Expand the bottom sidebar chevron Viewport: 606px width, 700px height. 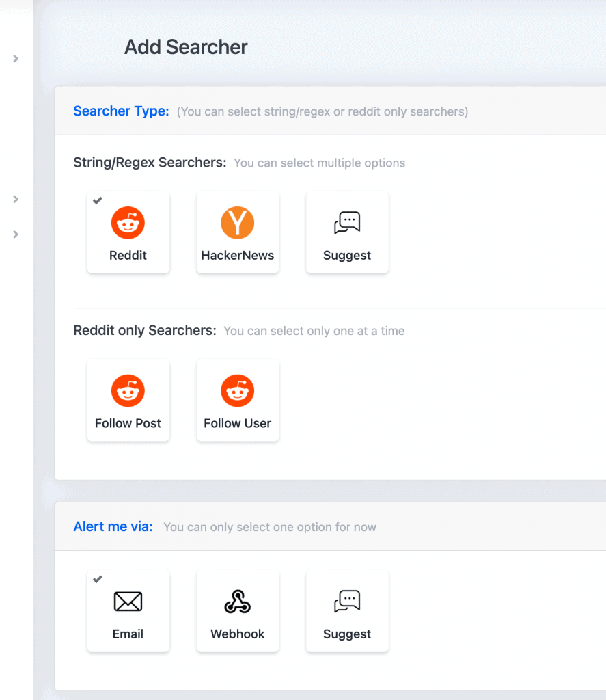16,234
